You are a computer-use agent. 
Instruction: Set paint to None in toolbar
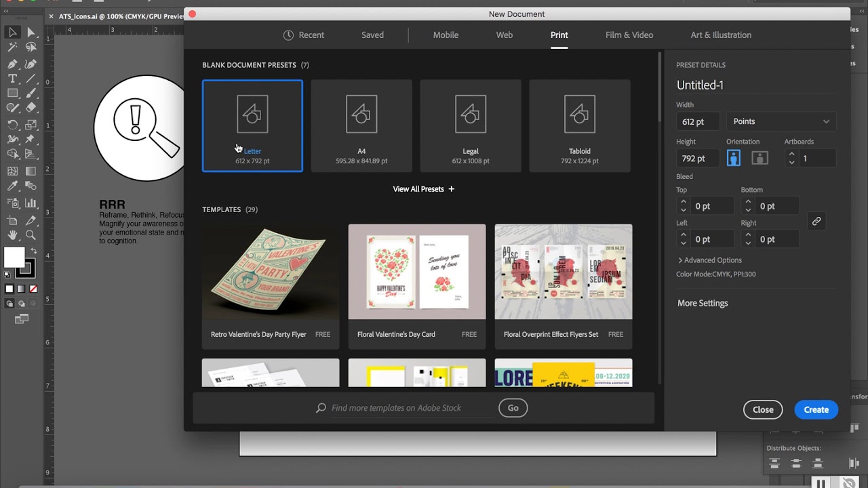[x=33, y=289]
